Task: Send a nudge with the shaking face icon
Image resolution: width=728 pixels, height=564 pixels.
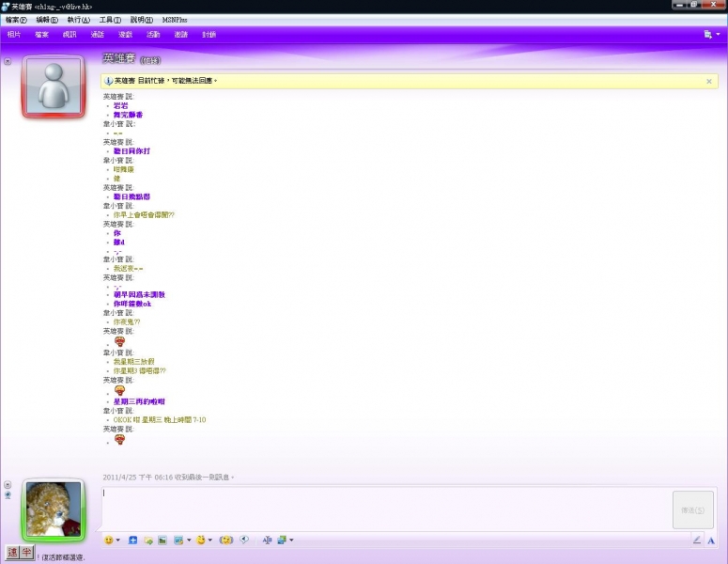Action: [226, 540]
